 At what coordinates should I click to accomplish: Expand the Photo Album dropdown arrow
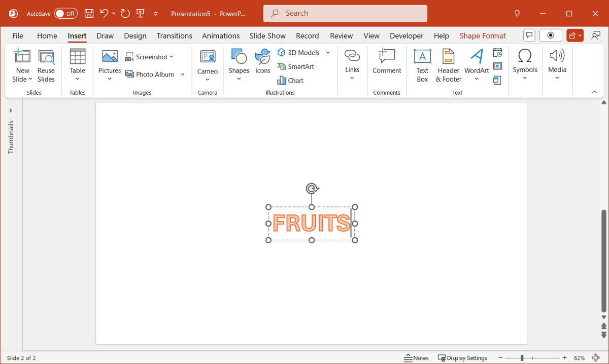coord(183,74)
